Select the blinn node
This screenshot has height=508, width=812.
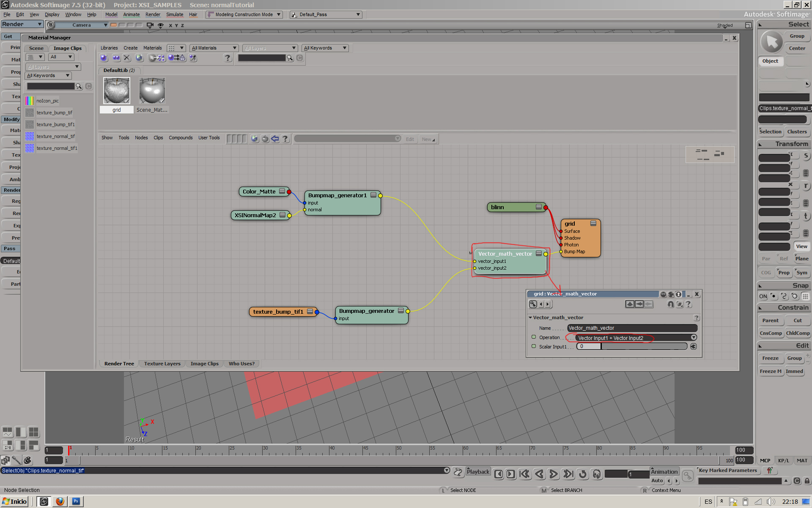click(x=517, y=207)
